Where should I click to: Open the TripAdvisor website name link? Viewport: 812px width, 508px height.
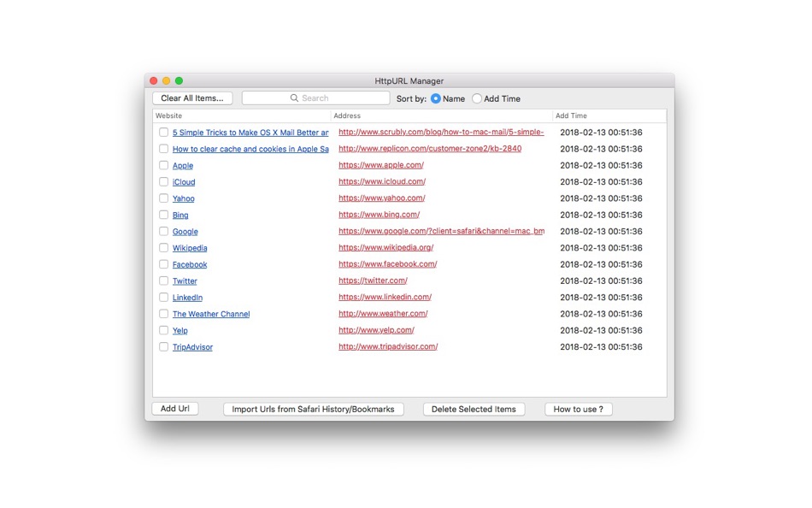(x=192, y=347)
